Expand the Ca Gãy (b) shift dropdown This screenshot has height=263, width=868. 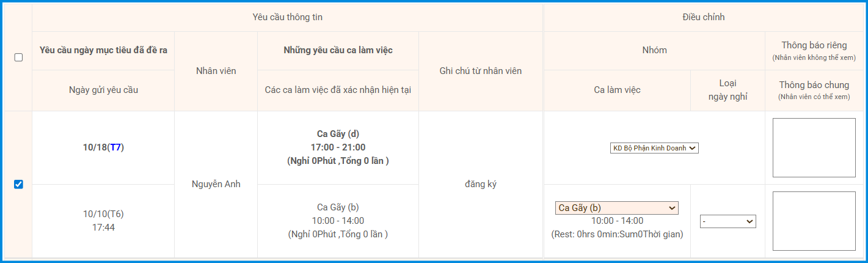pyautogui.click(x=617, y=208)
